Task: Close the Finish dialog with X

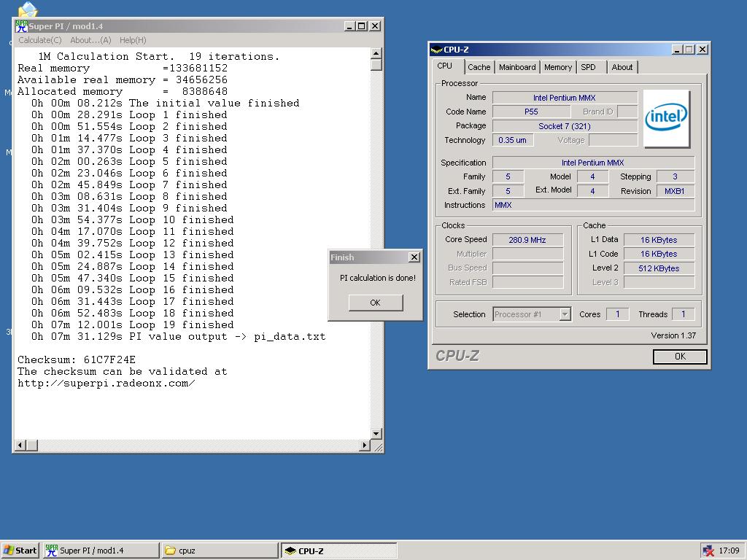Action: point(414,257)
